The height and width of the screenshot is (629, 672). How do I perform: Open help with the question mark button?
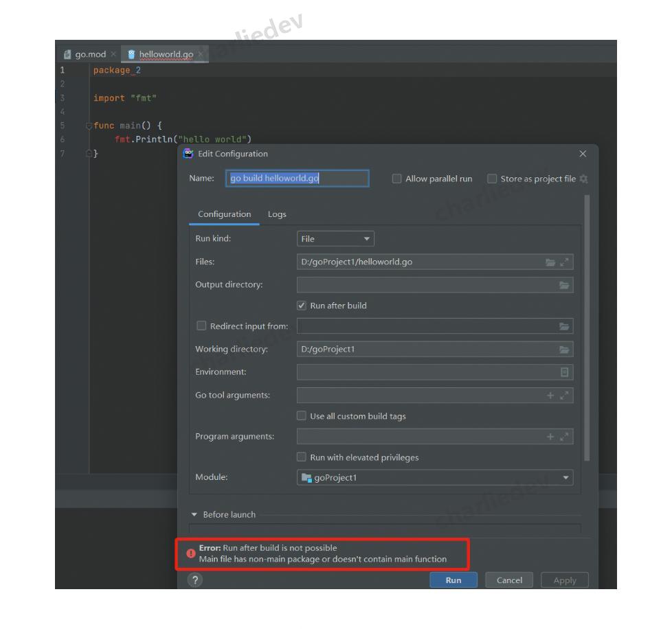tap(195, 580)
